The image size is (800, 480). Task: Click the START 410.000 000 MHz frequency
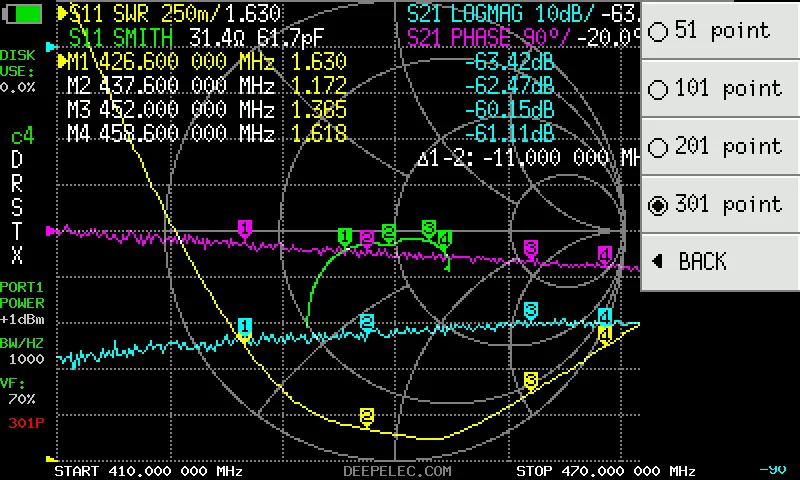pos(148,471)
